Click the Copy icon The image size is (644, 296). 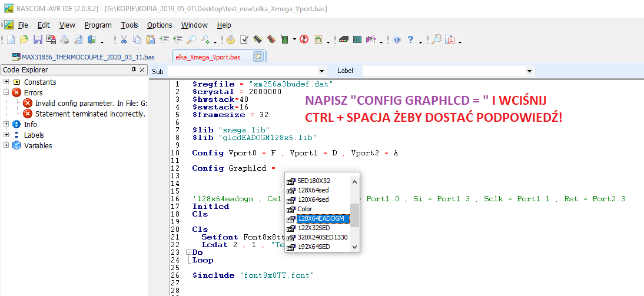click(137, 39)
